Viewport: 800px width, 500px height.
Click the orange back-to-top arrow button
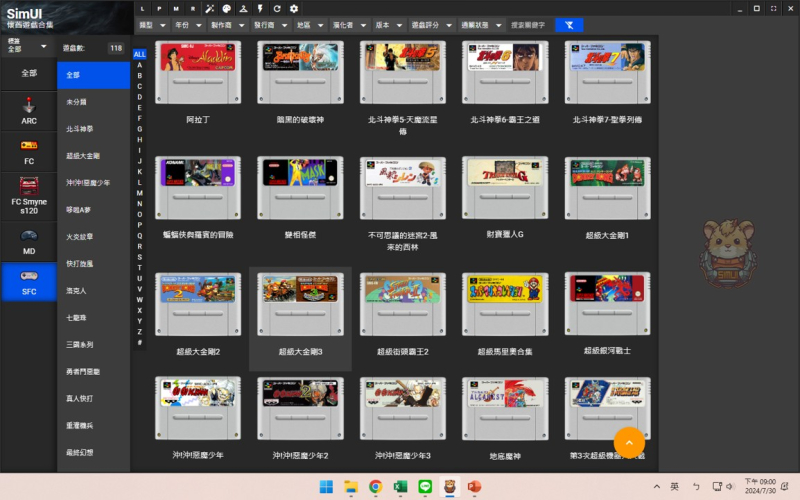tap(629, 443)
